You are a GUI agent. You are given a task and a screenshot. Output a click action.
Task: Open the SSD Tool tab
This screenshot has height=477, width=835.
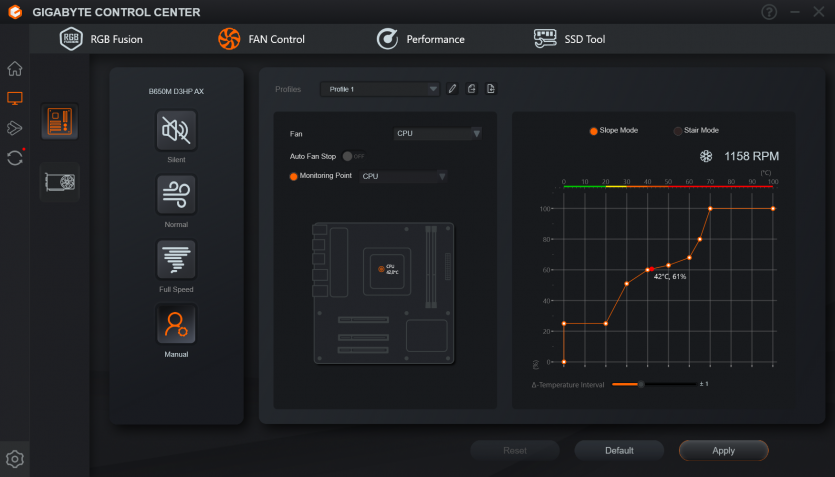pos(570,39)
